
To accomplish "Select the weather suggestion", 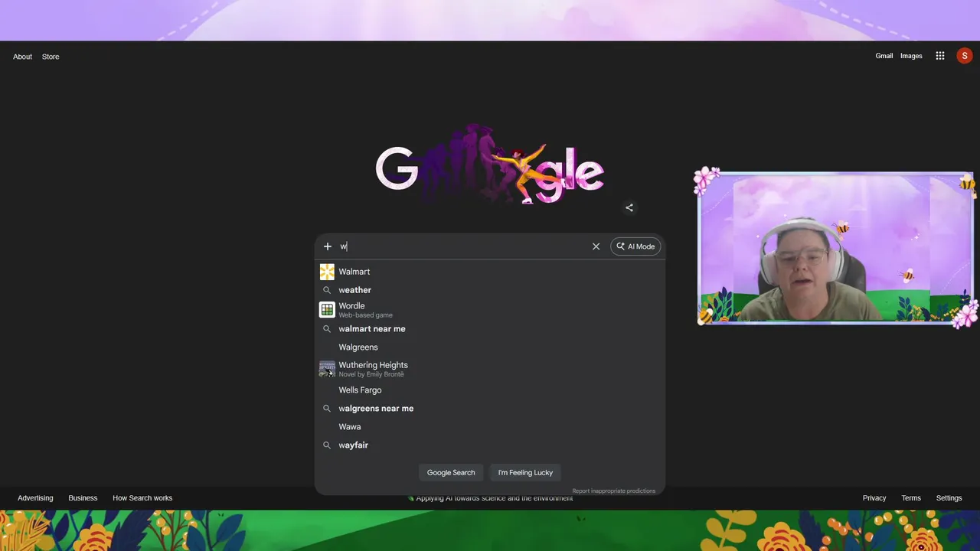I will click(490, 290).
